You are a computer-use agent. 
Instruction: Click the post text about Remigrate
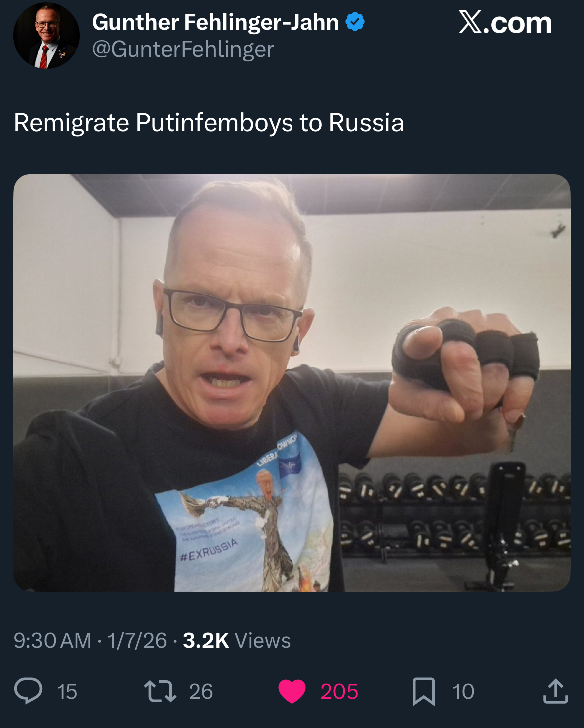click(x=209, y=123)
